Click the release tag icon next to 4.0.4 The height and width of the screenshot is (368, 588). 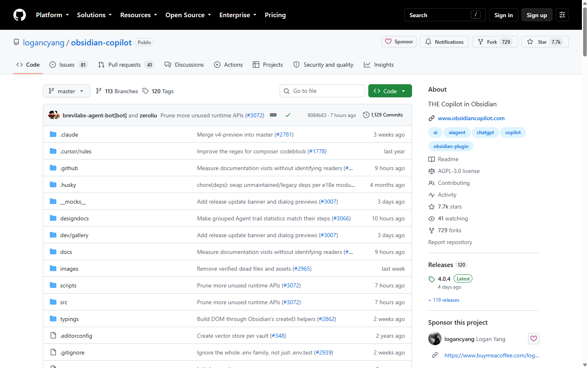(432, 279)
